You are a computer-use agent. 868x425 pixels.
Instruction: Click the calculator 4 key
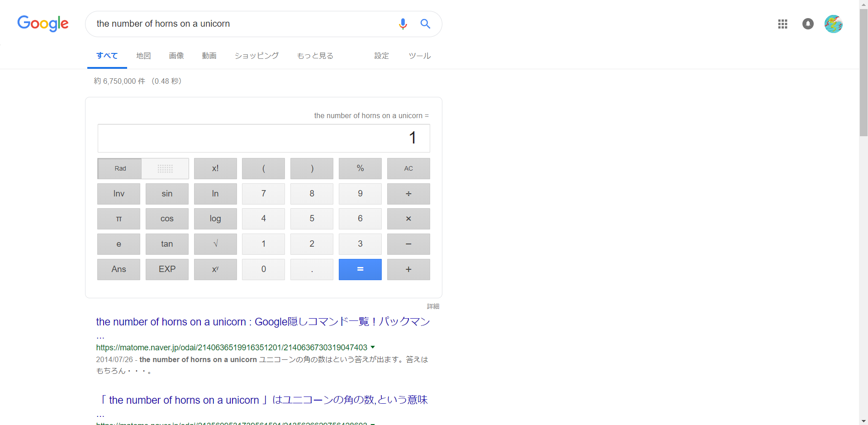263,219
